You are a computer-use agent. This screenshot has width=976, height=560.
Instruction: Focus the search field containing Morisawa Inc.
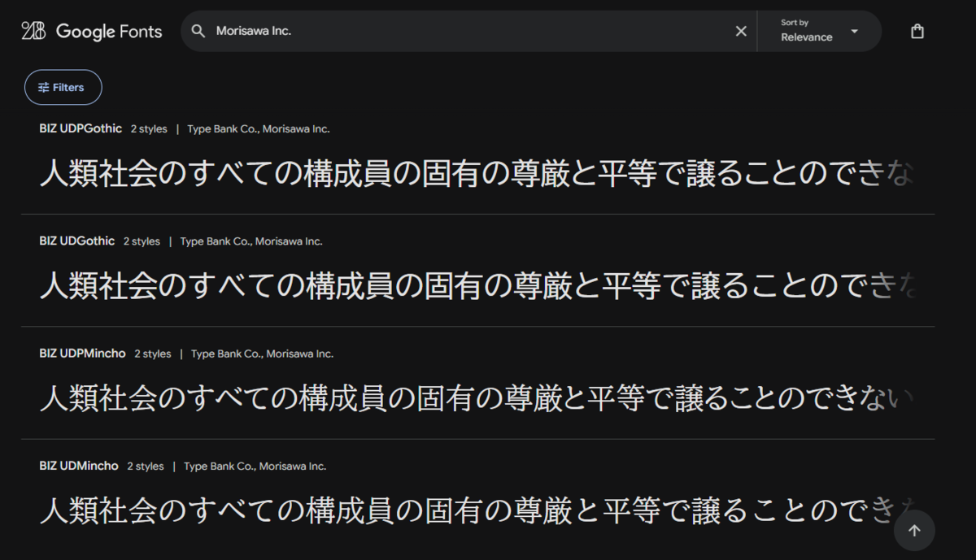pyautogui.click(x=468, y=31)
